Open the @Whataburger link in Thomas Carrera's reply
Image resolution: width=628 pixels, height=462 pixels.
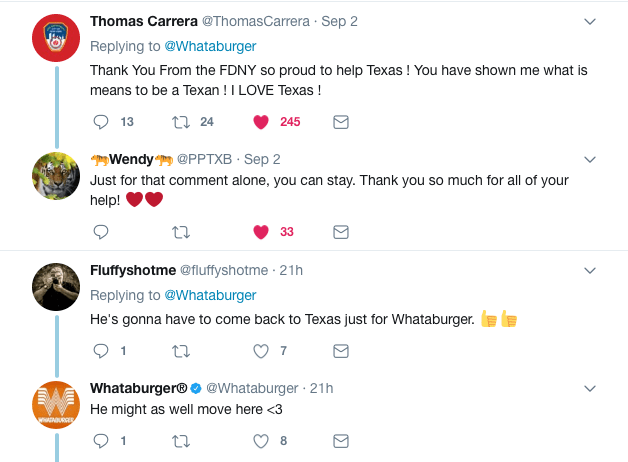210,46
